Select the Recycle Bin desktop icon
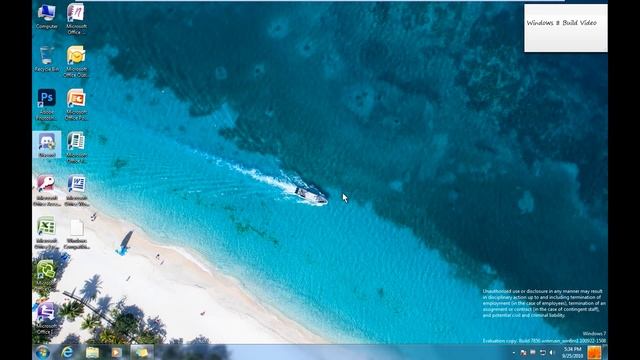This screenshot has height=360, width=640. (47, 59)
